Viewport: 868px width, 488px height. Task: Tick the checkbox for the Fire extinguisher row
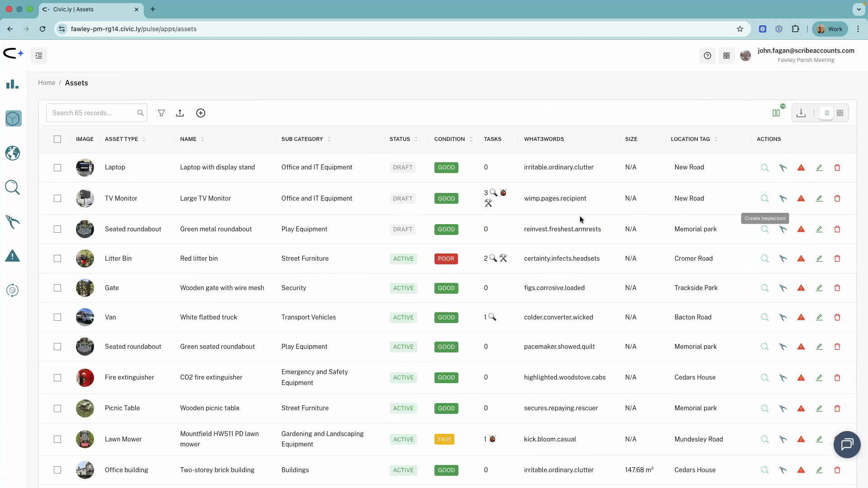coord(57,378)
